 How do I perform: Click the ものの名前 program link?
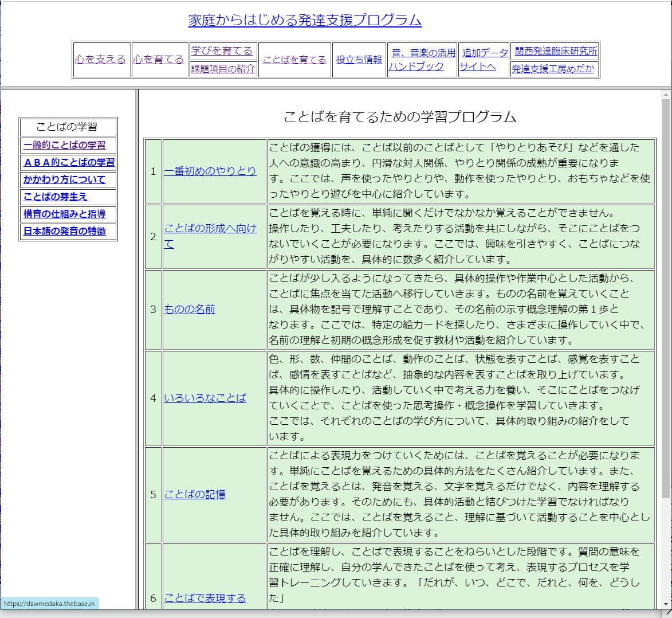click(x=189, y=309)
